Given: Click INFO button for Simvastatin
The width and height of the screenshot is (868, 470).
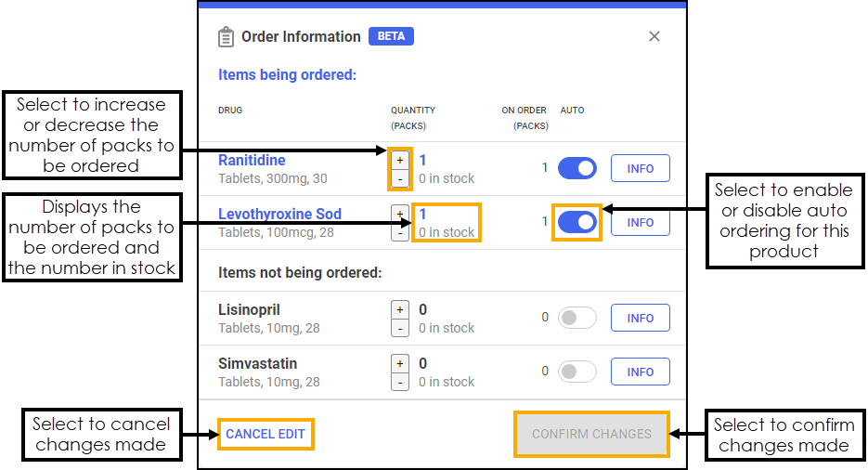Looking at the screenshot, I should click(640, 372).
